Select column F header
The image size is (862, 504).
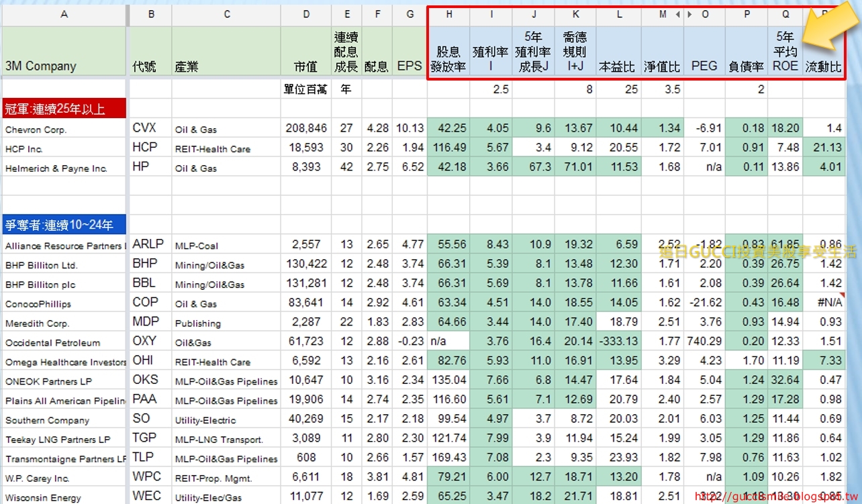pos(377,14)
